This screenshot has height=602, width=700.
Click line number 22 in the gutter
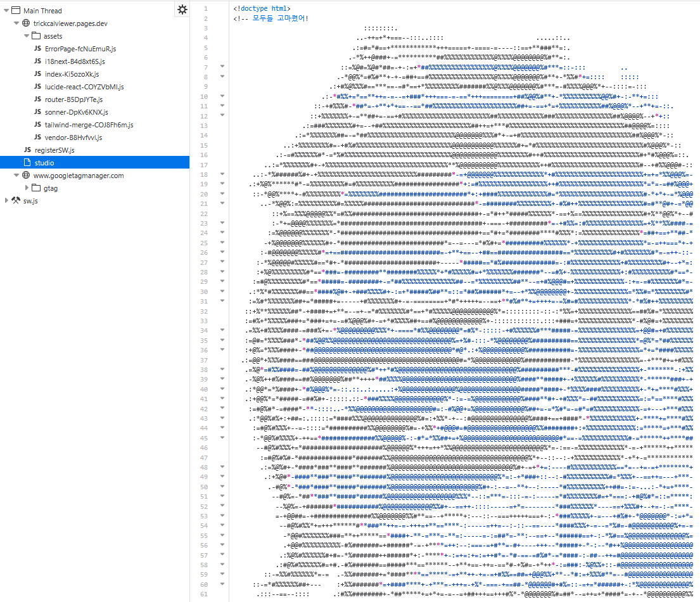204,214
